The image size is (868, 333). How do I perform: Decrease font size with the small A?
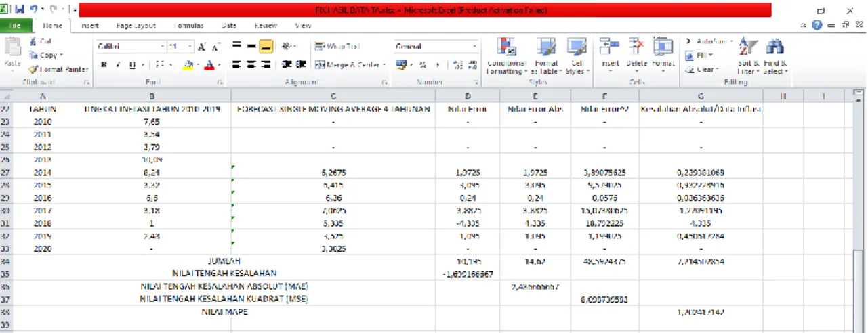tap(217, 47)
